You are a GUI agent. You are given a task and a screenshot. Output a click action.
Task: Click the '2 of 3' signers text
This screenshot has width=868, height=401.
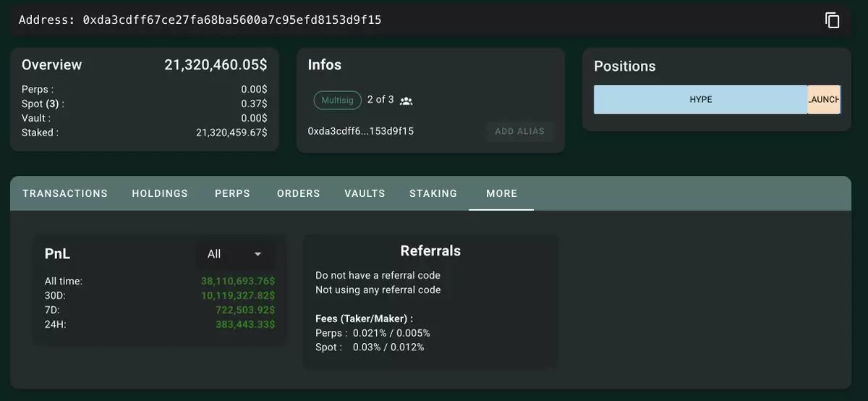(x=380, y=99)
